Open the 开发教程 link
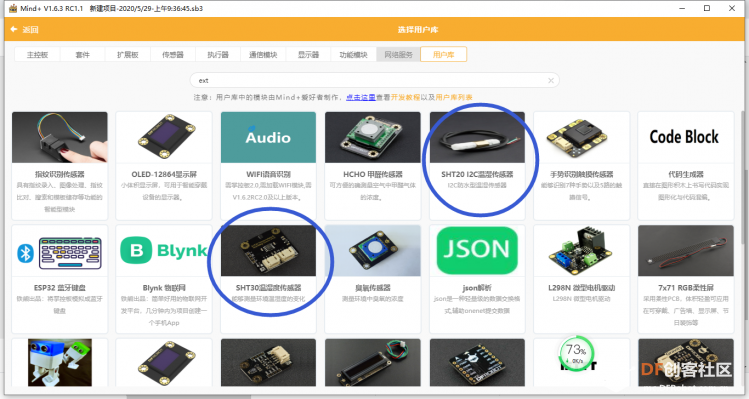 coord(405,97)
